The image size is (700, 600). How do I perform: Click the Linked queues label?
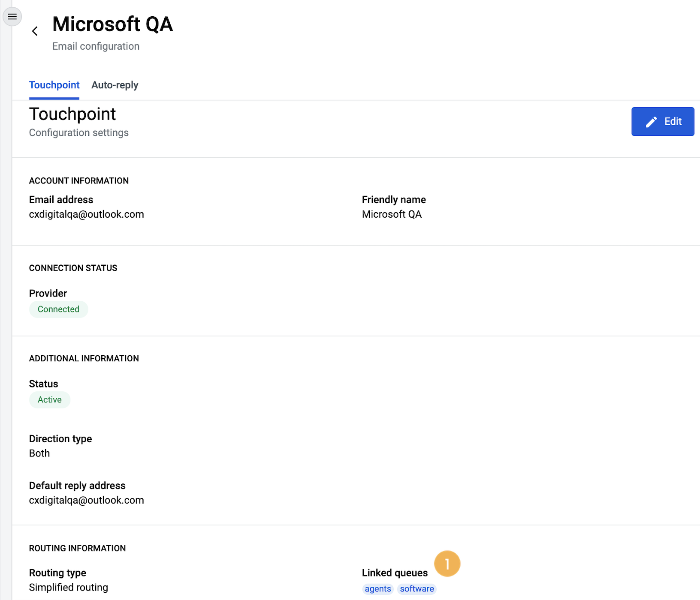click(x=395, y=573)
